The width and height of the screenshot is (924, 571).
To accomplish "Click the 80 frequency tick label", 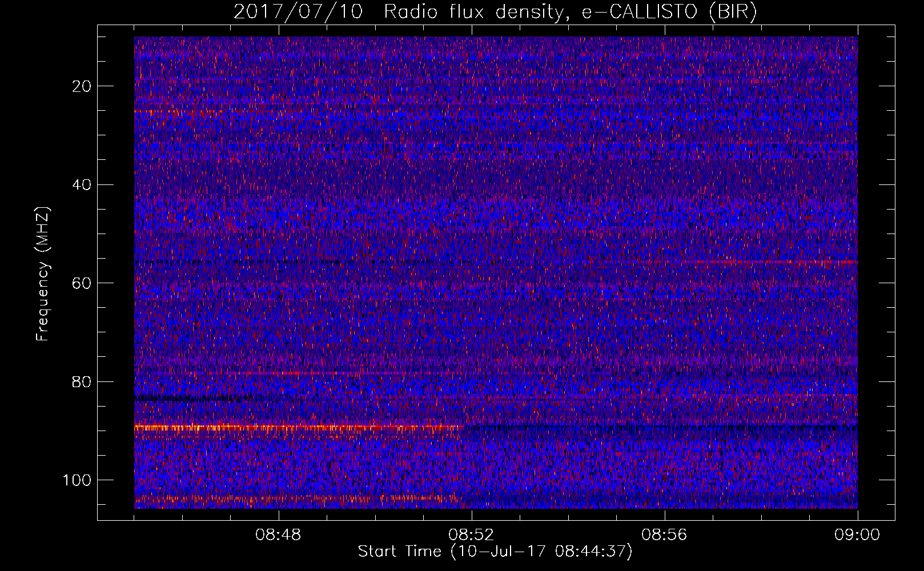I will click(x=82, y=381).
